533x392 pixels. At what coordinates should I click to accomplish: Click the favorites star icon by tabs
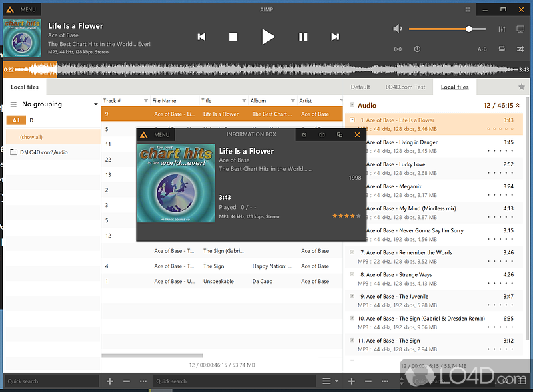coord(522,87)
